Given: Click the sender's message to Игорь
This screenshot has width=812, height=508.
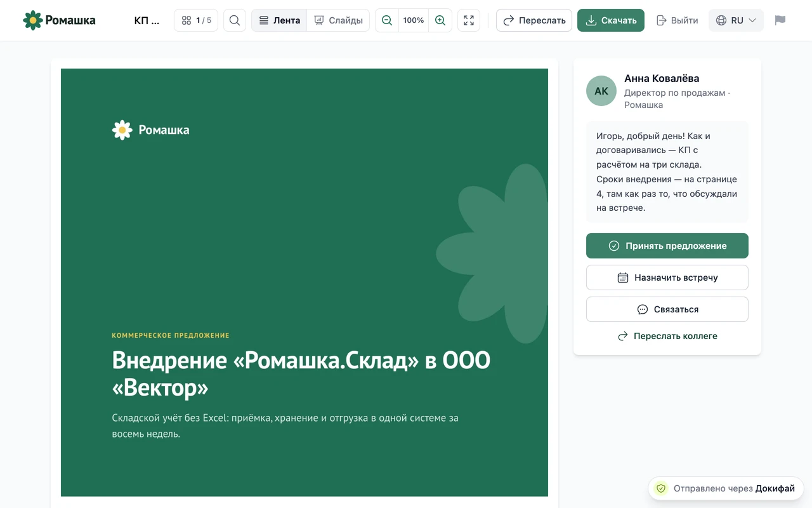Looking at the screenshot, I should pos(667,171).
